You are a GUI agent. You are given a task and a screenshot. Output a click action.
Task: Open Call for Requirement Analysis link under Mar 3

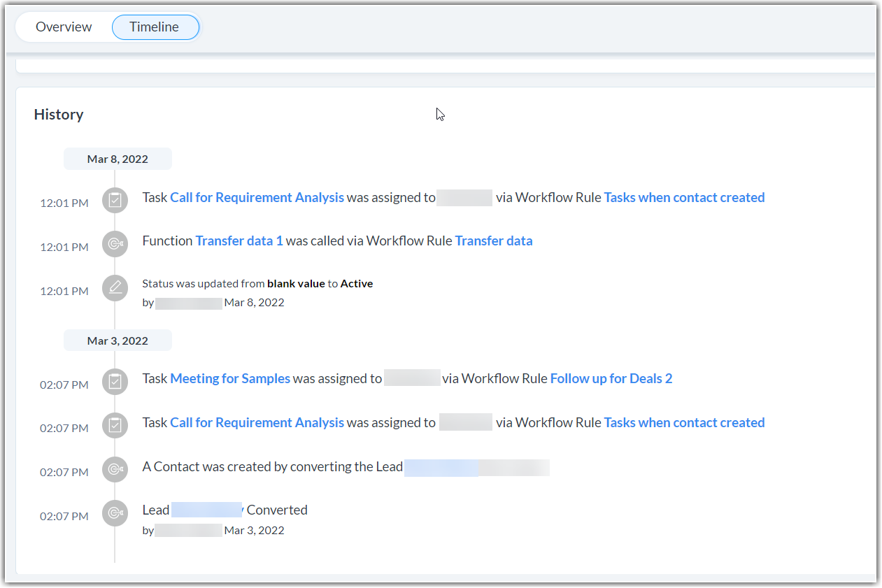(257, 423)
